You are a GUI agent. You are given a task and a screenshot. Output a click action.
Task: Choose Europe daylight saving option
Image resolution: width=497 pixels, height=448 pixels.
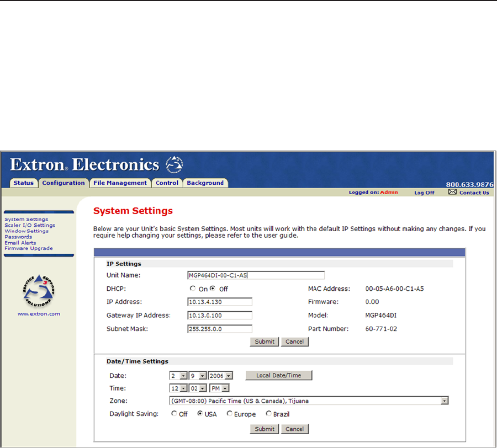[x=230, y=413]
